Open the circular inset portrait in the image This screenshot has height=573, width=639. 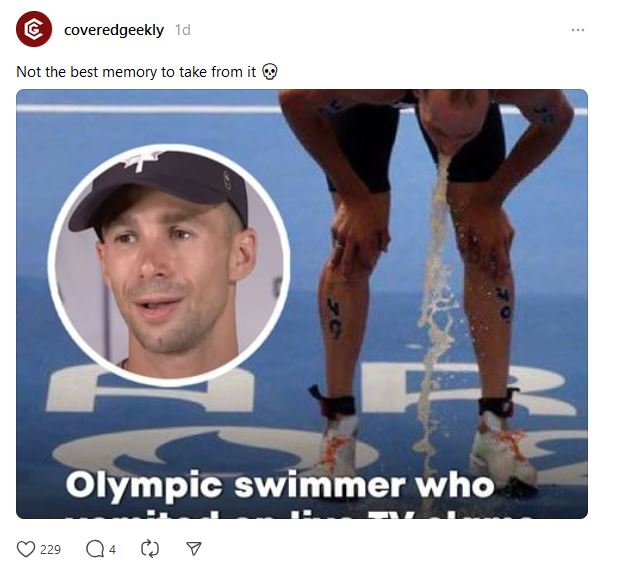point(169,264)
